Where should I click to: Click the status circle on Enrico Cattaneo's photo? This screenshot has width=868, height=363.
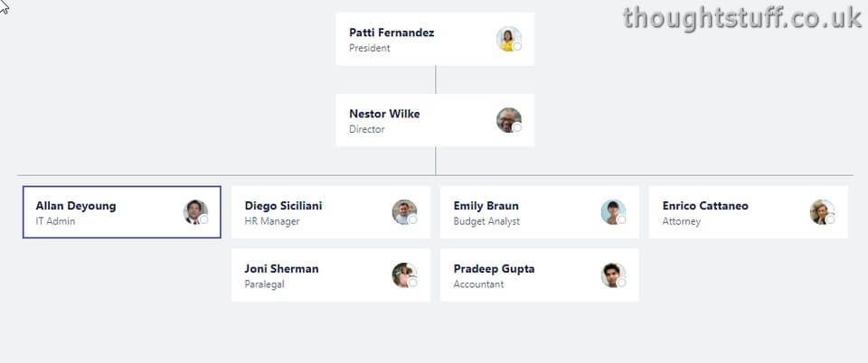point(830,220)
